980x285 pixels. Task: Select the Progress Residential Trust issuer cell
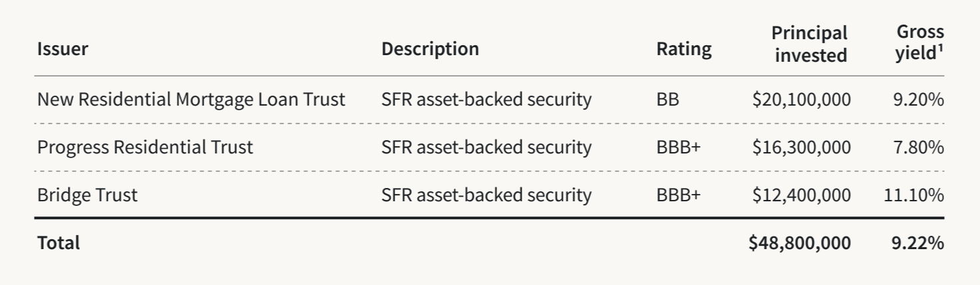[x=145, y=147]
